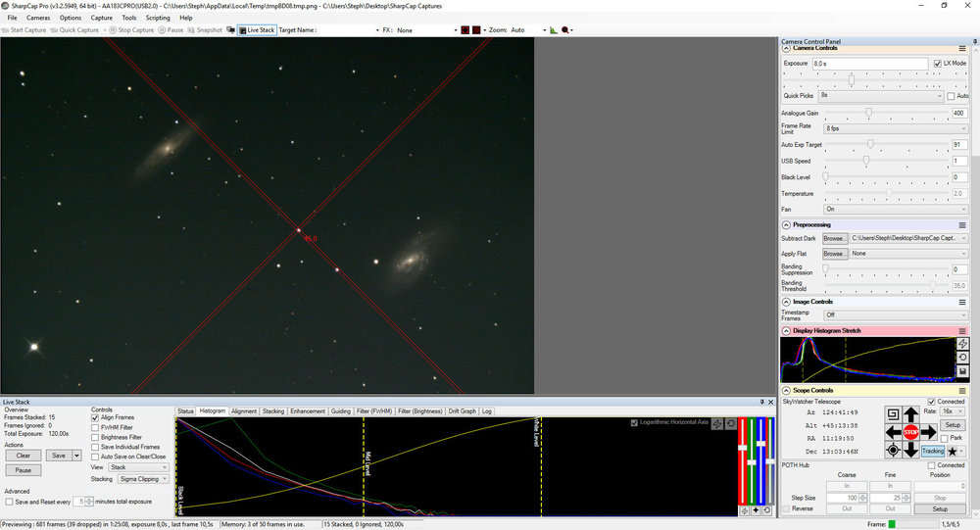This screenshot has height=530, width=980.
Task: Reset the display histogram stretch
Action: pyautogui.click(x=963, y=359)
